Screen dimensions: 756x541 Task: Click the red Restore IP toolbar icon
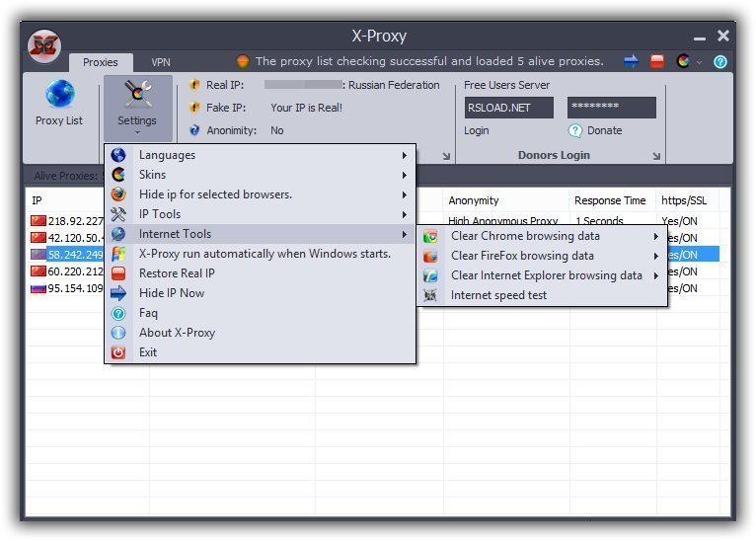point(656,62)
